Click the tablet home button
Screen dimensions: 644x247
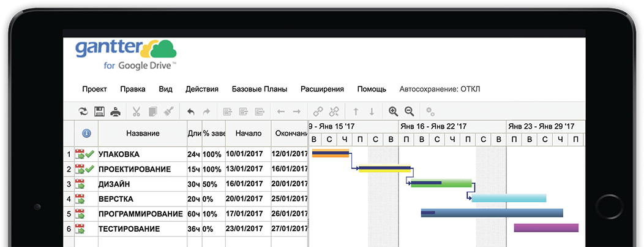click(x=608, y=206)
